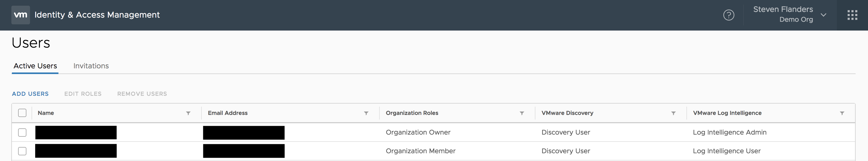Viewport: 868px width, 161px height.
Task: Expand the Steven Flanders account dropdown
Action: click(x=824, y=15)
